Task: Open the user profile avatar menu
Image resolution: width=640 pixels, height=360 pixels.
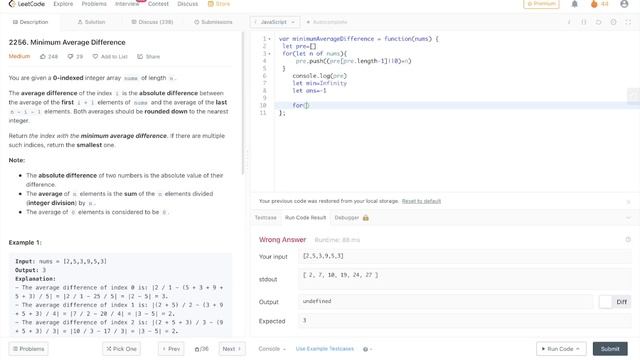Action: 624,4
